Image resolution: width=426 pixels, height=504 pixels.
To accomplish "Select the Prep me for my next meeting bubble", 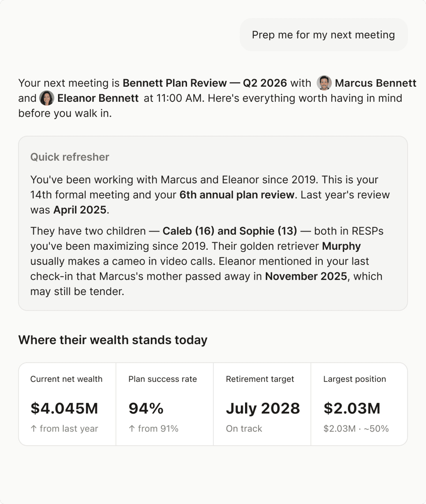I will (324, 35).
